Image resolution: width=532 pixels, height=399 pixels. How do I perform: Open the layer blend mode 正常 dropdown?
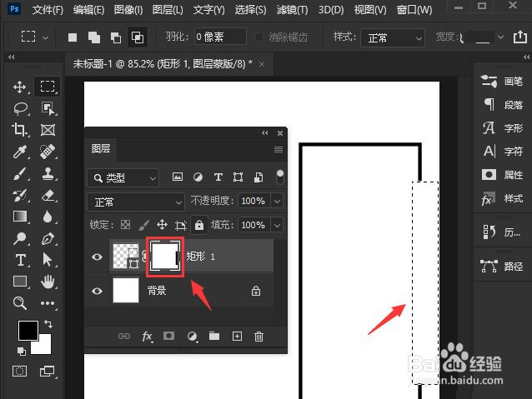tap(136, 202)
